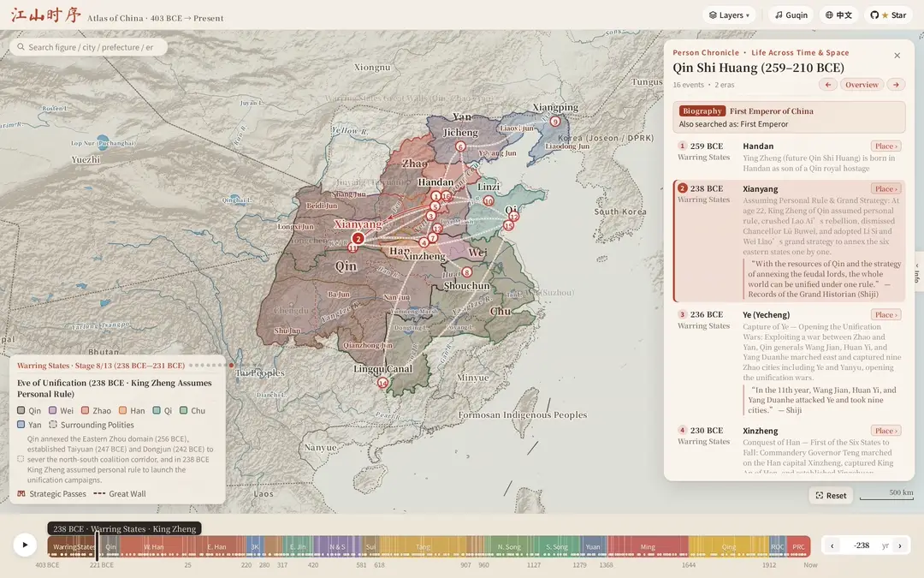Jump to Yuan era on timeline
The image size is (924, 578).
[x=593, y=546]
